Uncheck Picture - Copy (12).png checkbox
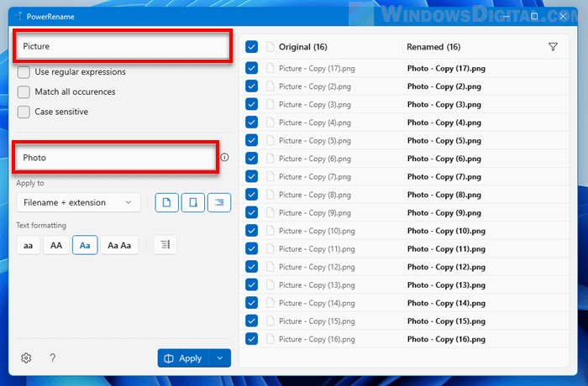588x386 pixels. 252,267
